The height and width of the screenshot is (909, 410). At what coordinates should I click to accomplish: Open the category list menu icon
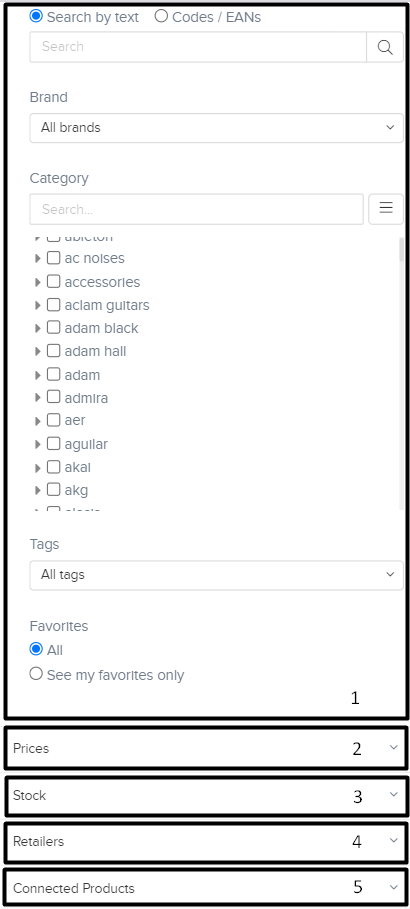(x=386, y=209)
